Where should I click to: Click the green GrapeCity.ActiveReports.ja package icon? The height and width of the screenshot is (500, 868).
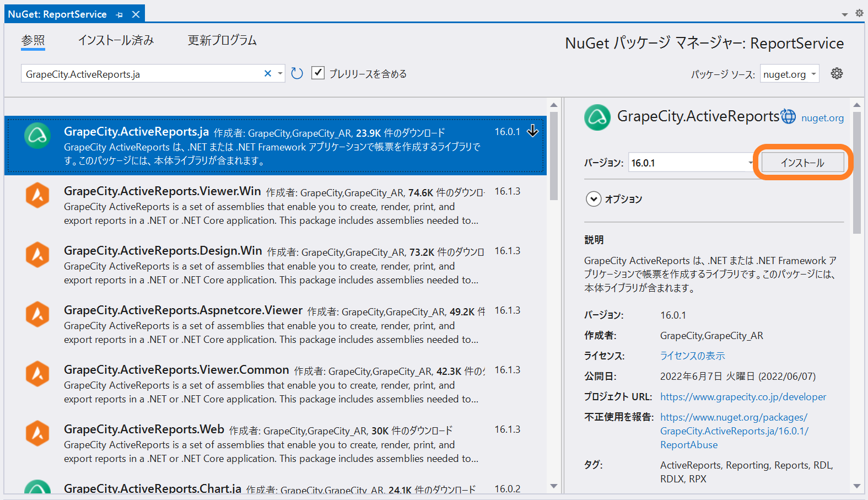click(37, 136)
